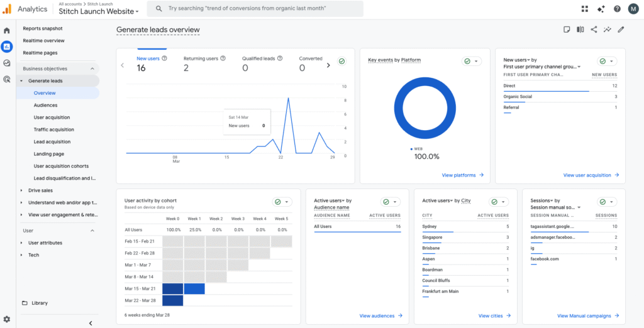
Task: Open the Google apps grid icon
Action: (586, 9)
